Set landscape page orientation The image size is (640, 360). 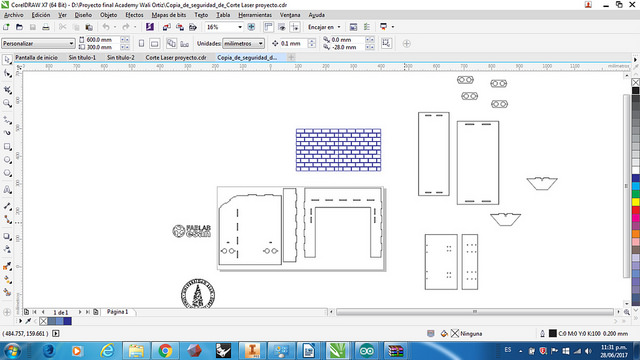154,43
